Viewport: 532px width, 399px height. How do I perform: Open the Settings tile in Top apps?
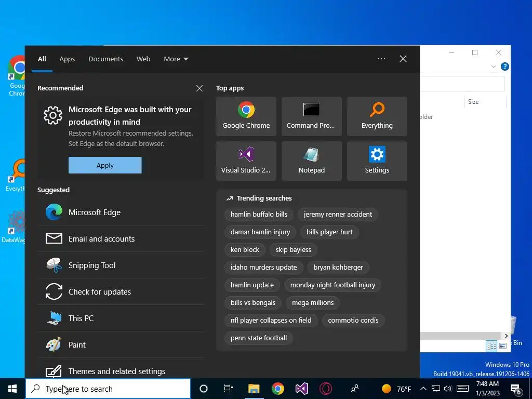point(377,161)
